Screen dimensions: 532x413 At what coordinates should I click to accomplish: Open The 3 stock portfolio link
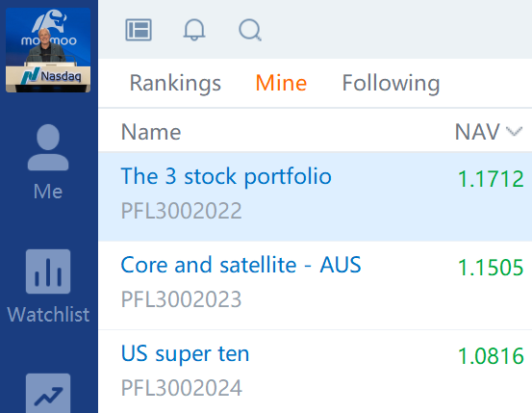click(x=226, y=176)
